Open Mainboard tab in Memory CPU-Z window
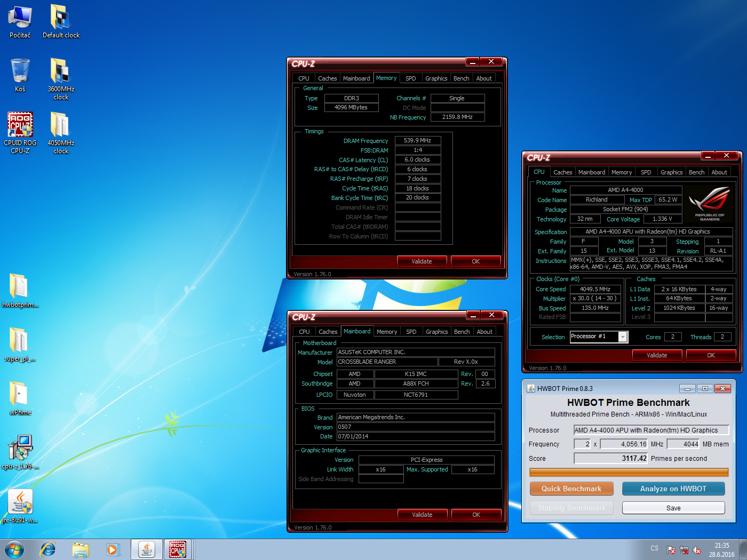 [x=356, y=78]
